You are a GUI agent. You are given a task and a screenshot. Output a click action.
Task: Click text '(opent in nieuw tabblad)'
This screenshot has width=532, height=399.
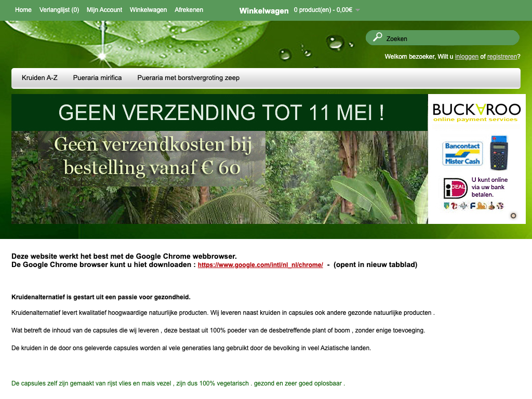click(375, 264)
